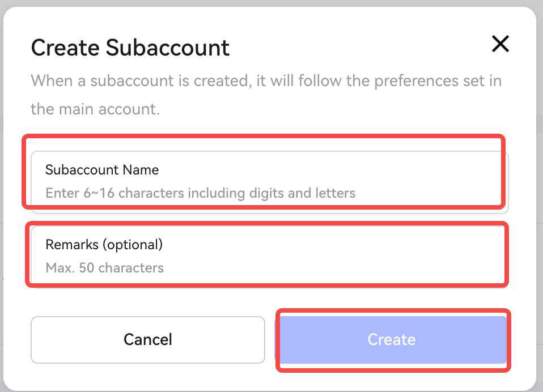Image resolution: width=543 pixels, height=392 pixels.
Task: Select the field for entering a subaccount name
Action: point(269,182)
